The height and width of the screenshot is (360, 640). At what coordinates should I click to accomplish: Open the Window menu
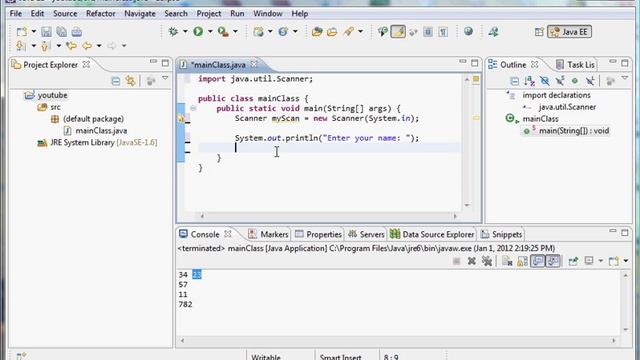coord(268,13)
